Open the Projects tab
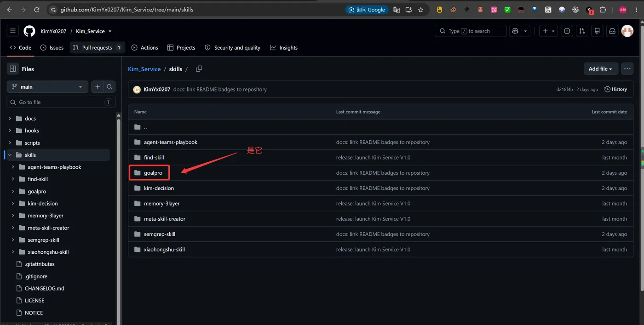The height and width of the screenshot is (325, 644). coord(181,47)
